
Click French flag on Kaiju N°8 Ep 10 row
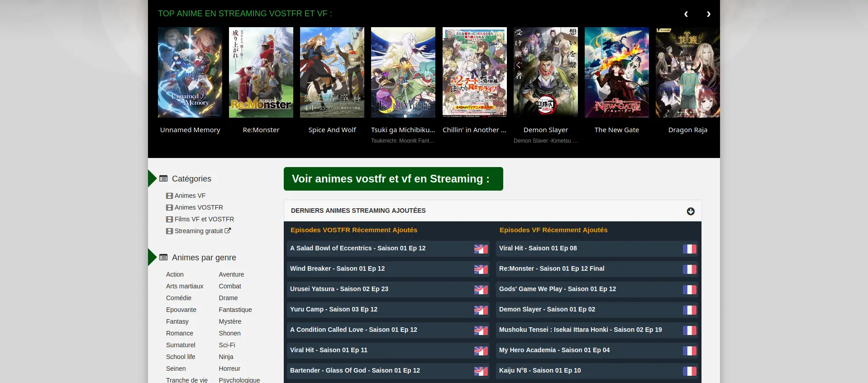[690, 371]
